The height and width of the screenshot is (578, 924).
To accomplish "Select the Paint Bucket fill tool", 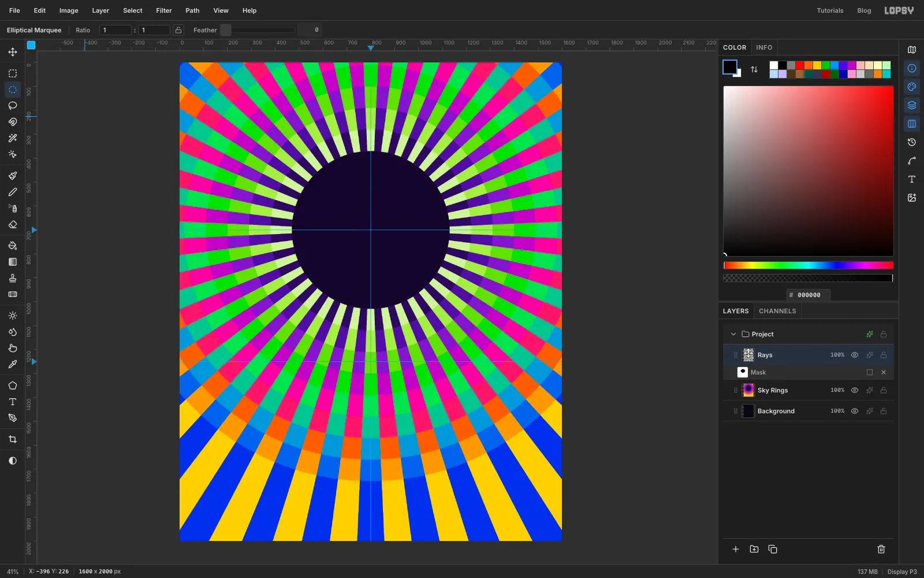I will click(x=13, y=246).
